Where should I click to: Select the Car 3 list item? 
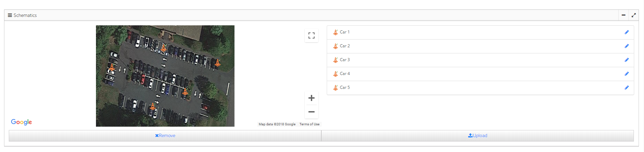tap(345, 60)
